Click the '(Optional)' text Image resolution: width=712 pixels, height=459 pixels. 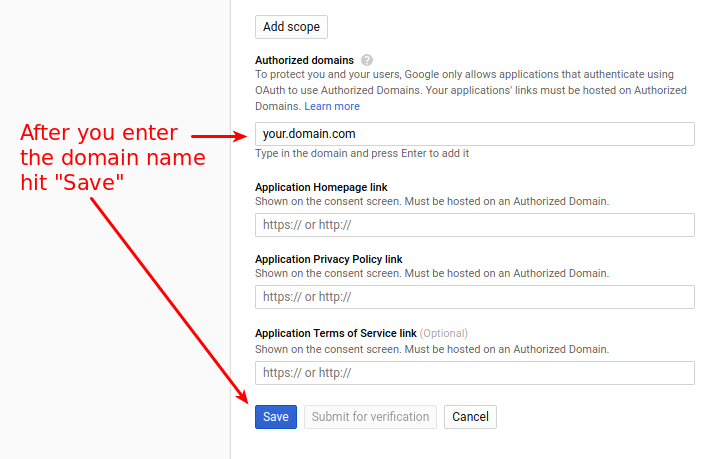[x=444, y=333]
